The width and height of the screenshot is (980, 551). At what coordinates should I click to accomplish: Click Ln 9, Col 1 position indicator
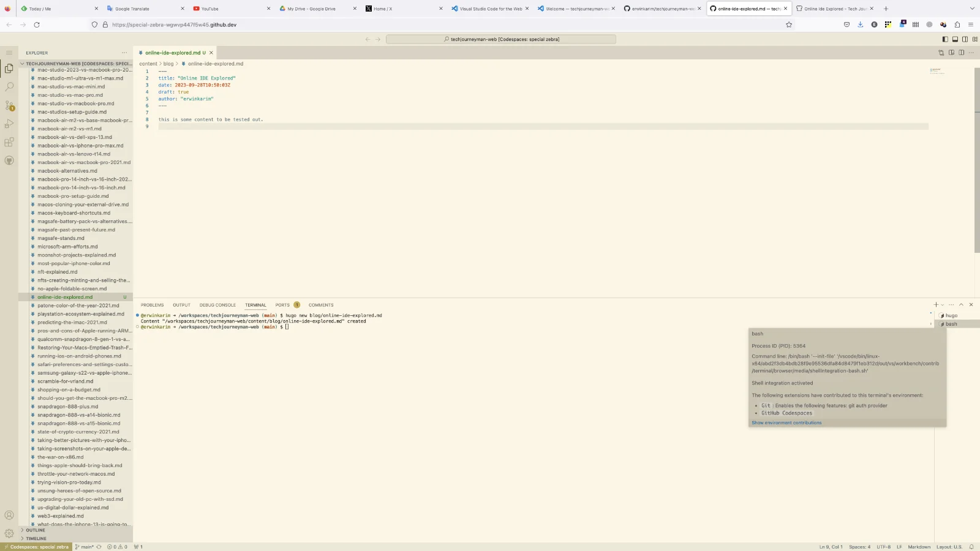831,547
